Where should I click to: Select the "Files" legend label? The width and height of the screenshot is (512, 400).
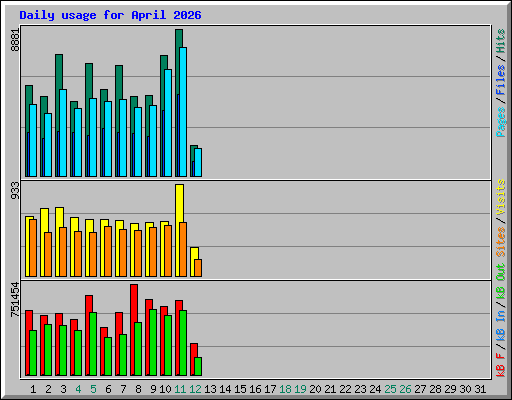(501, 80)
